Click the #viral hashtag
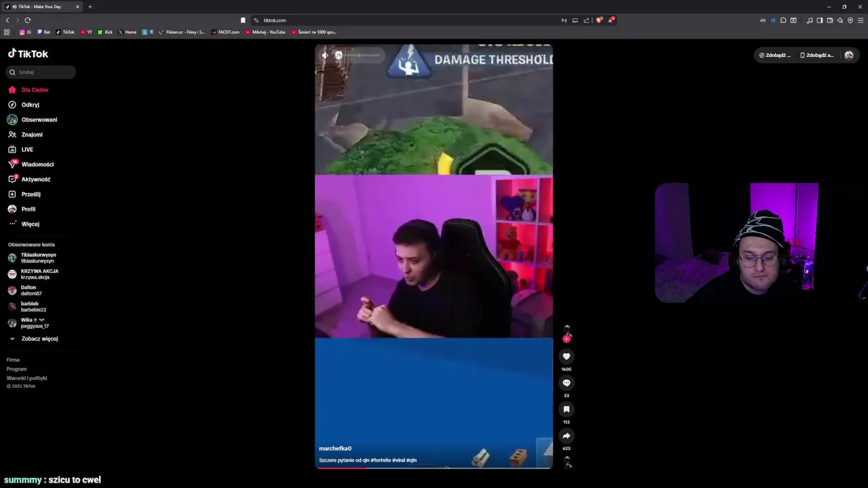Image resolution: width=868 pixels, height=488 pixels. pyautogui.click(x=398, y=460)
